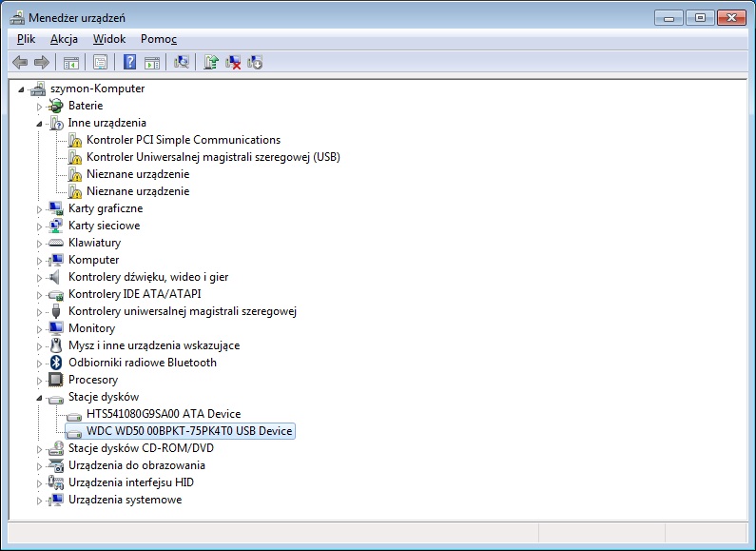756x551 pixels.
Task: Click the Urządzenia interfejsu HID icon
Action: point(56,482)
